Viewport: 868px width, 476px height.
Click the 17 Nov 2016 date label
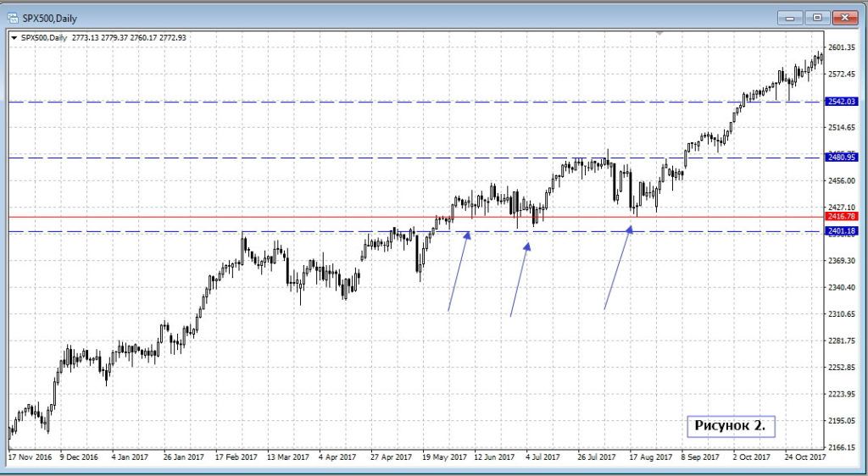(x=29, y=457)
